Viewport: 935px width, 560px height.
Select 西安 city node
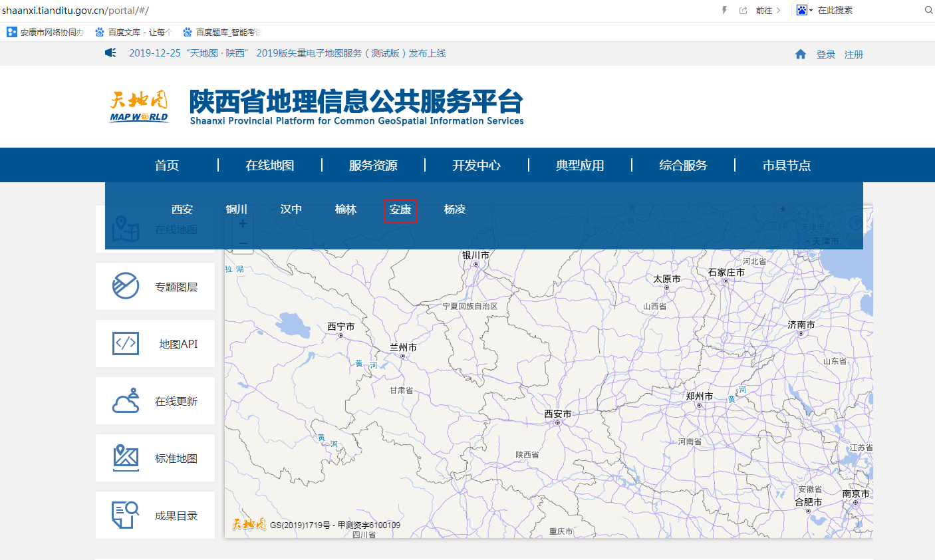pos(182,210)
